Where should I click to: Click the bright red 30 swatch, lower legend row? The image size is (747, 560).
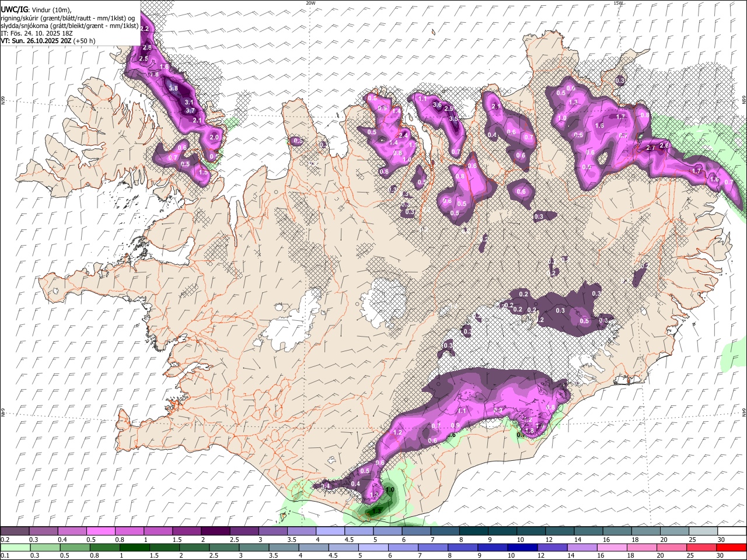[731, 547]
